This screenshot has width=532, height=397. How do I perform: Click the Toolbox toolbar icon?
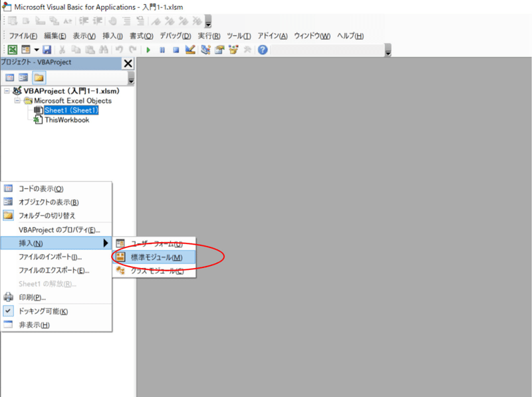[x=247, y=50]
